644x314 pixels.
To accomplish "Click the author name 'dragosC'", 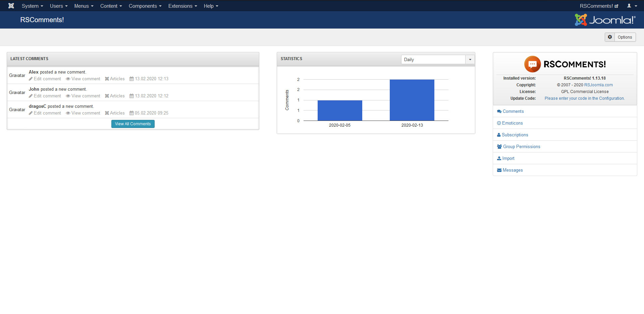I will point(38,106).
